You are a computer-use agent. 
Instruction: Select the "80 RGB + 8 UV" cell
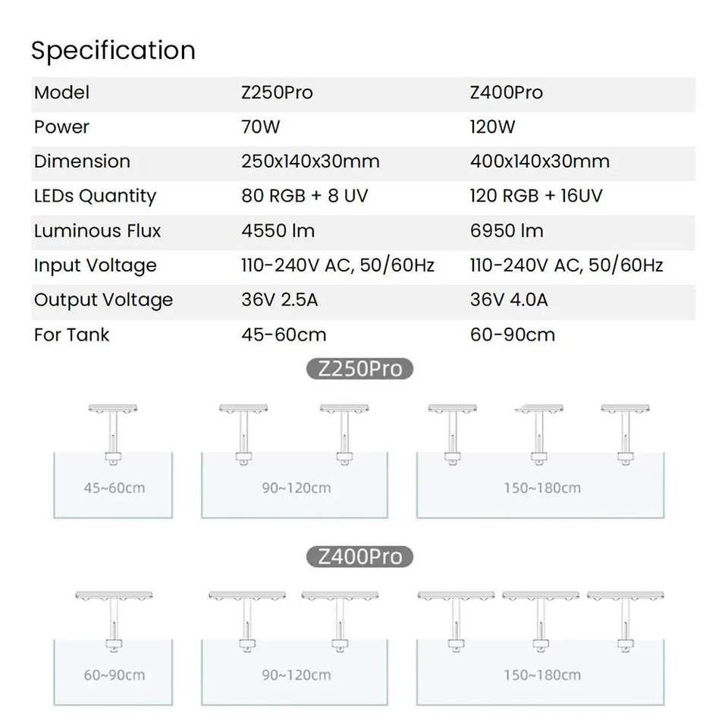click(304, 196)
